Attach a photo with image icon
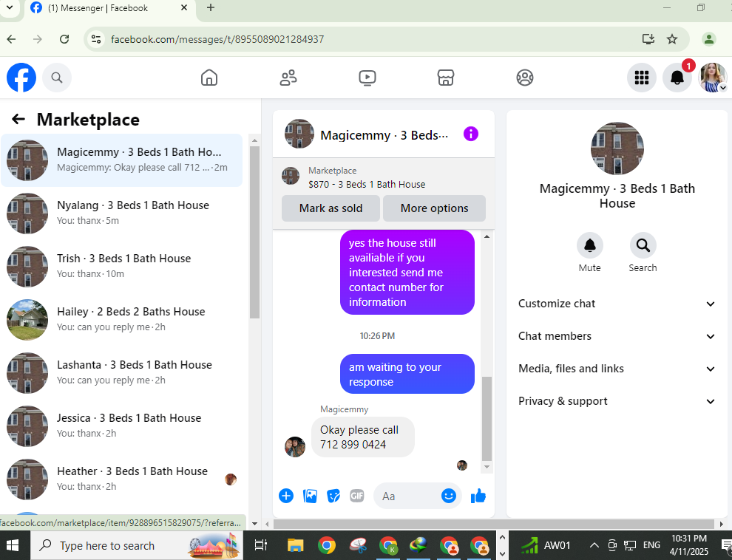The image size is (732, 560). click(x=310, y=496)
